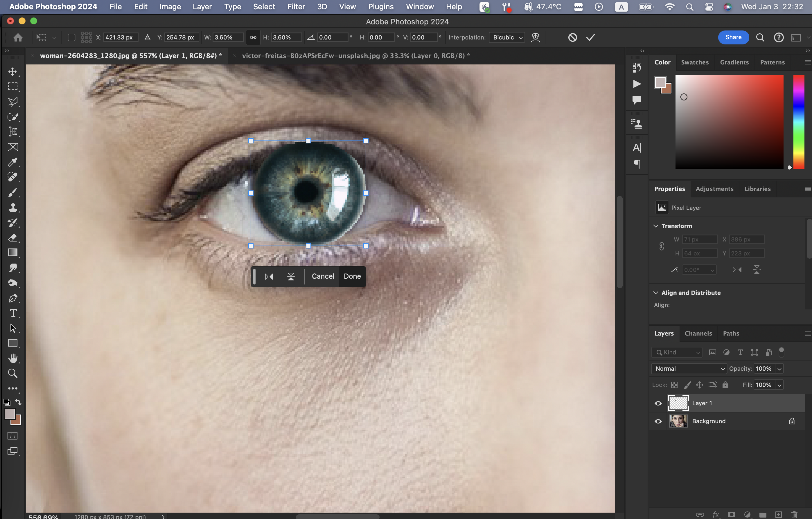Image resolution: width=812 pixels, height=519 pixels.
Task: Click the rainbow hue slider strip
Action: (799, 121)
